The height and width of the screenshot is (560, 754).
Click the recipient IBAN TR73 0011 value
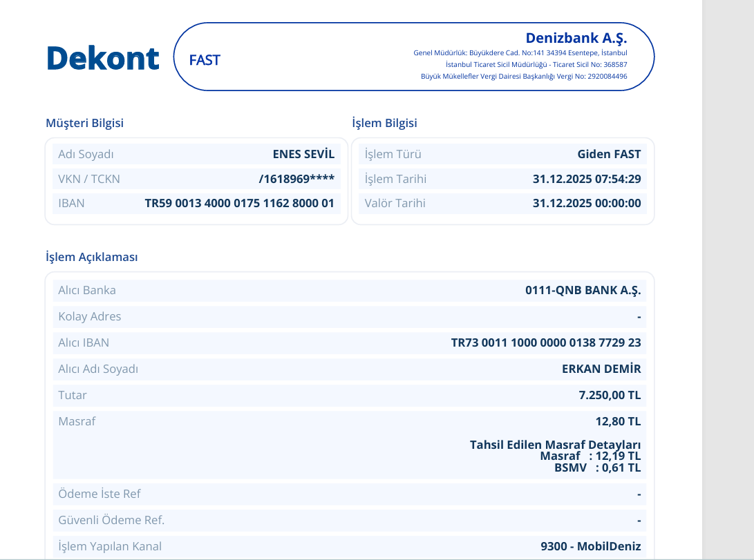click(546, 342)
